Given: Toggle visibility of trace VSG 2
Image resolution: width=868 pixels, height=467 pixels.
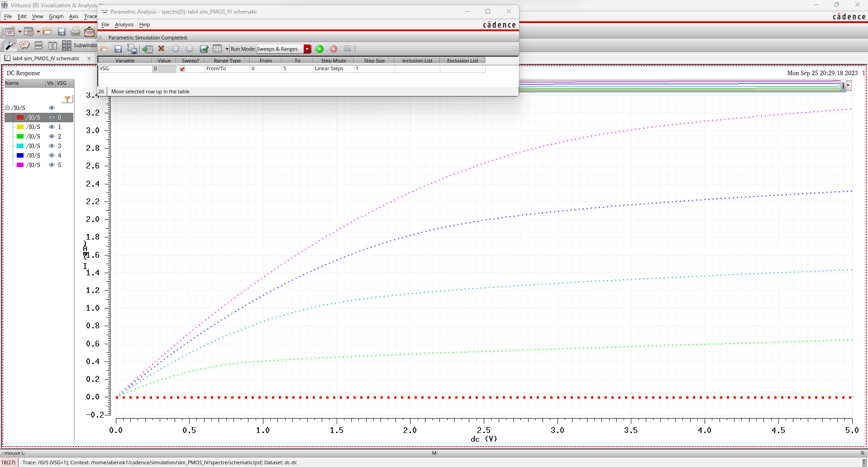Looking at the screenshot, I should coord(52,136).
